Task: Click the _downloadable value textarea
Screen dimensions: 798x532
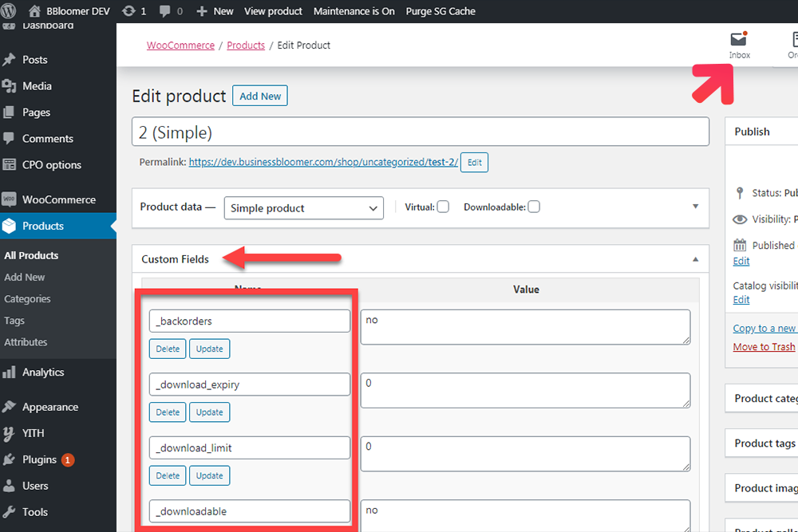Action: coord(525,516)
